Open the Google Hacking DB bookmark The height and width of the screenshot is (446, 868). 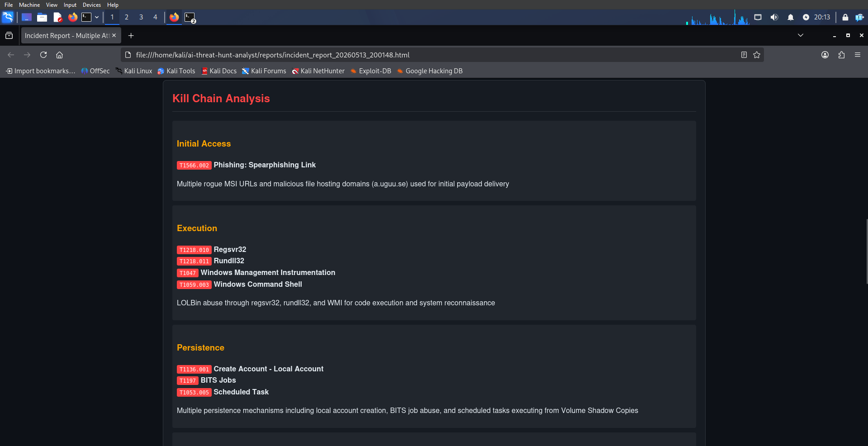click(430, 71)
